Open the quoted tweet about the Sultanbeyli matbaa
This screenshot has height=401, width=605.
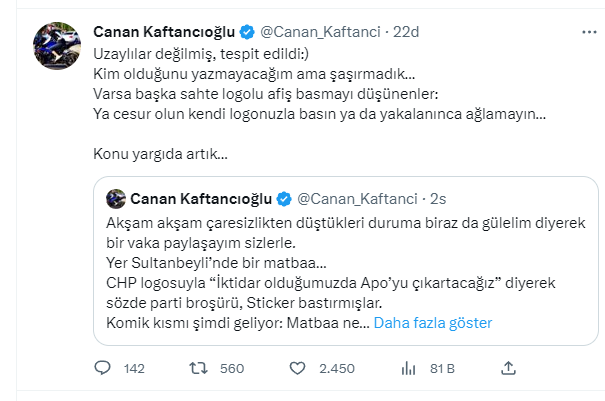pos(330,260)
